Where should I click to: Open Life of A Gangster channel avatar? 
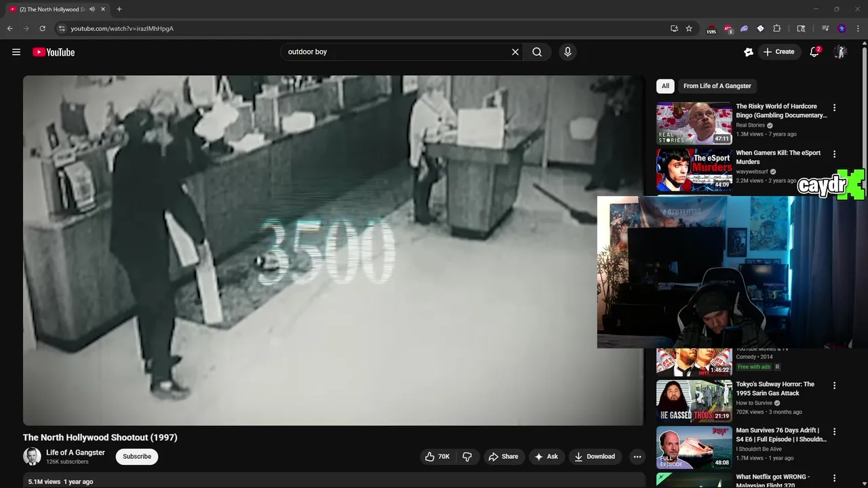(32, 457)
